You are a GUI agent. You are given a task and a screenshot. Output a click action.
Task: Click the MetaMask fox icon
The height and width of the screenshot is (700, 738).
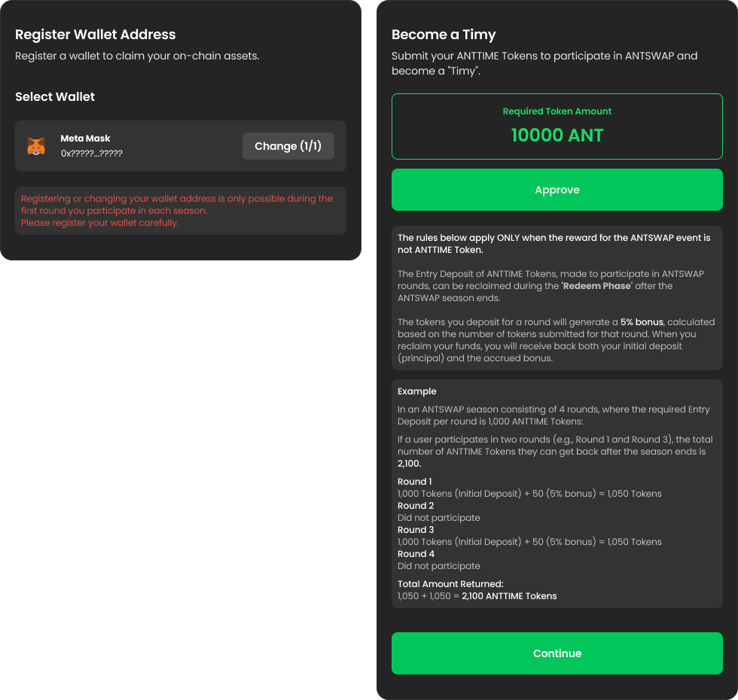point(36,146)
